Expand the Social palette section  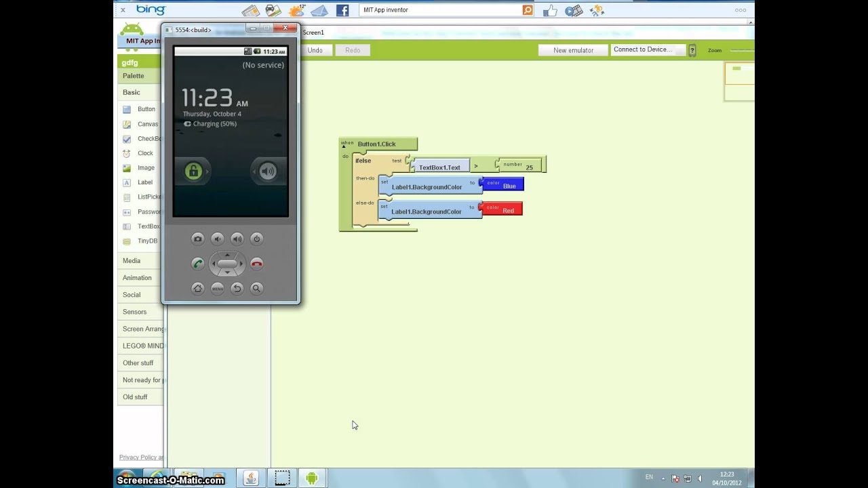pyautogui.click(x=140, y=295)
